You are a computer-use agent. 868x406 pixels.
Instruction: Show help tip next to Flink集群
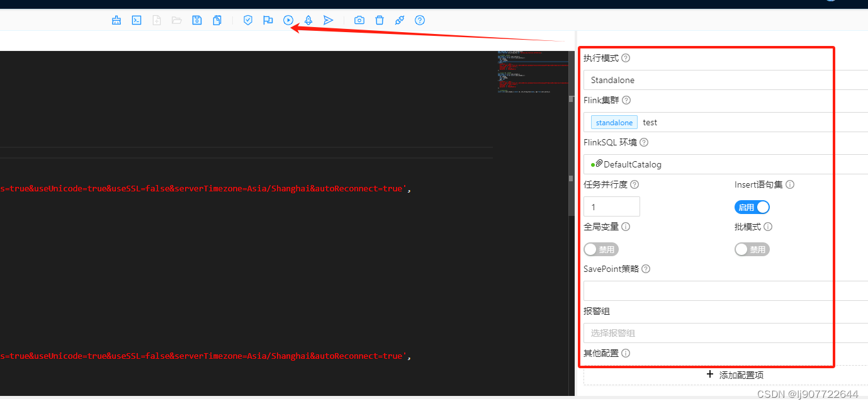(626, 100)
